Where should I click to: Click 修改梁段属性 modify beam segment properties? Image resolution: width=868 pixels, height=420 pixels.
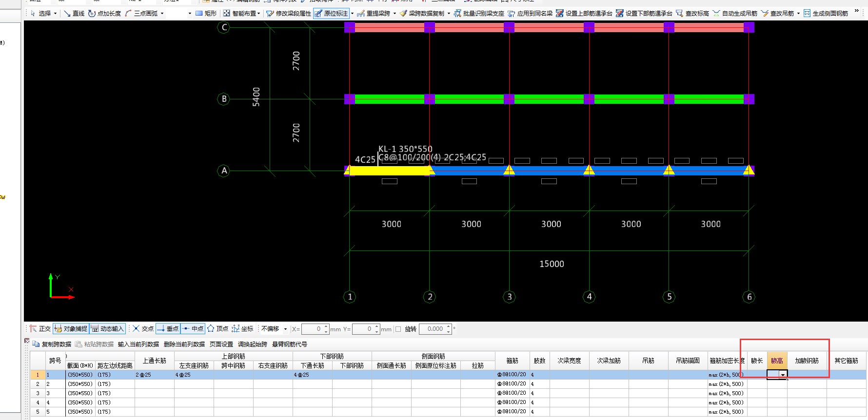tap(289, 13)
